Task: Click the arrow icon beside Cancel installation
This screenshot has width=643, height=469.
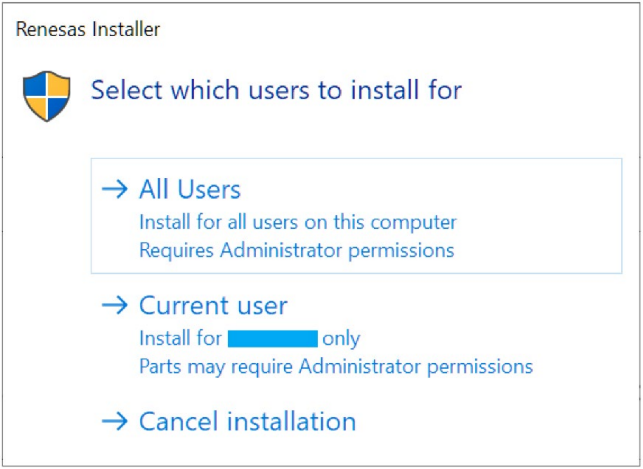Action: click(x=116, y=421)
